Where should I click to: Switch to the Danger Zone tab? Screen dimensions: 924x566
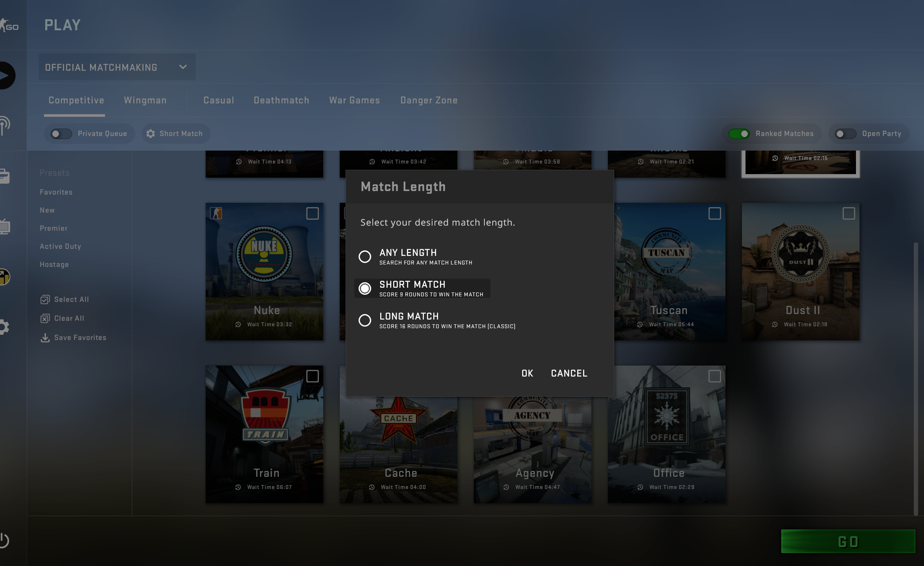coord(429,101)
